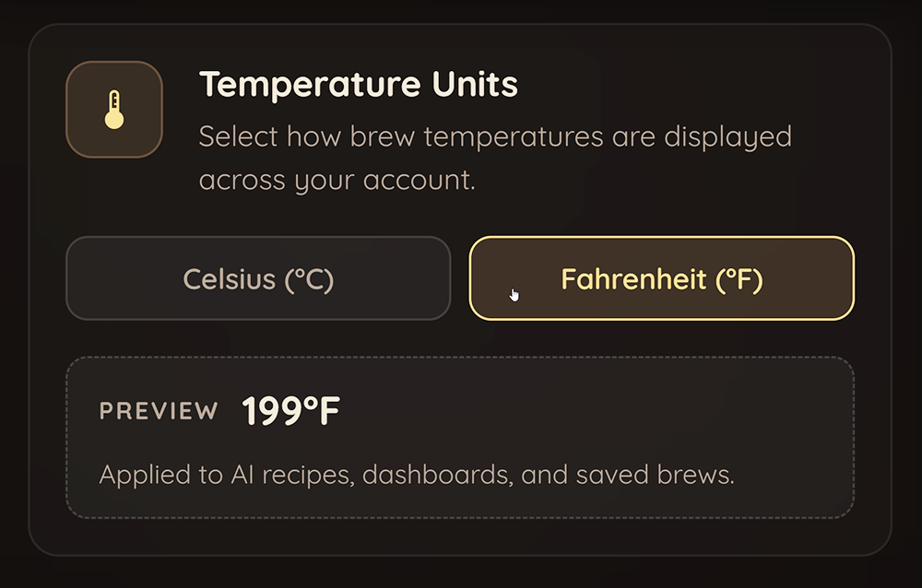Tap the thermometer symbol beside Temperature Units
This screenshot has width=922, height=588.
(x=113, y=108)
